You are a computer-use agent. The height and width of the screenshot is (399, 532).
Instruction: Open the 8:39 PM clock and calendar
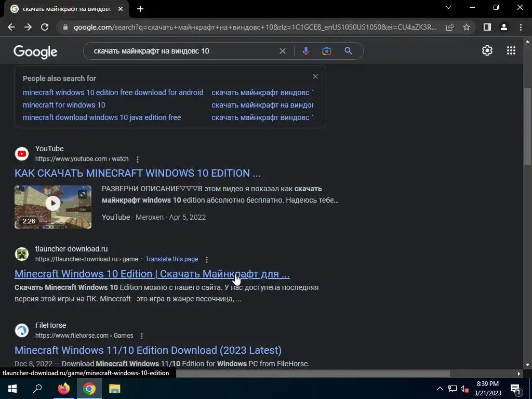pyautogui.click(x=487, y=389)
